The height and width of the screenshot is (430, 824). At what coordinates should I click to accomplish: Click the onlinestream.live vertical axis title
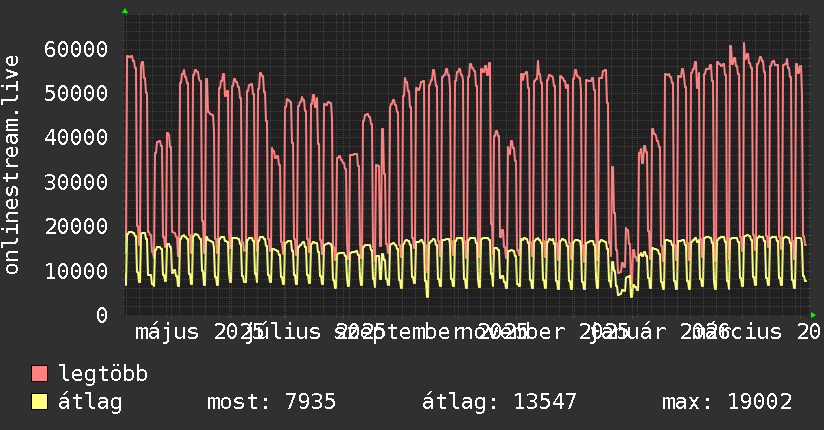(x=11, y=165)
